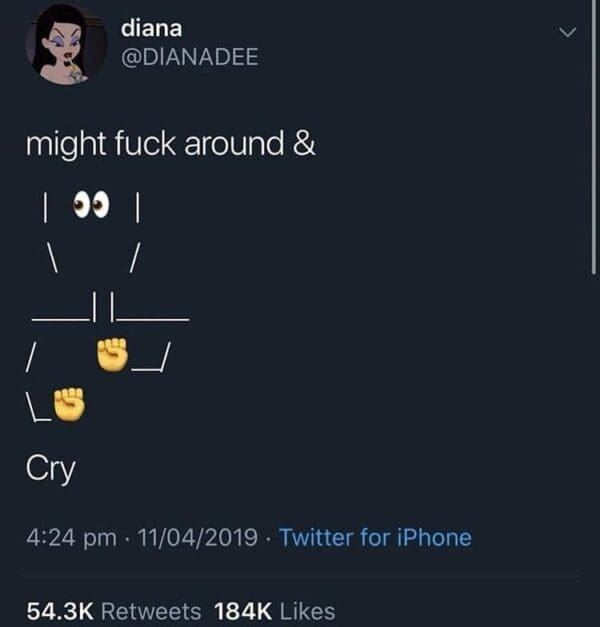The image size is (600, 627).
Task: Select the word Cry in the tweet
Action: tap(51, 469)
